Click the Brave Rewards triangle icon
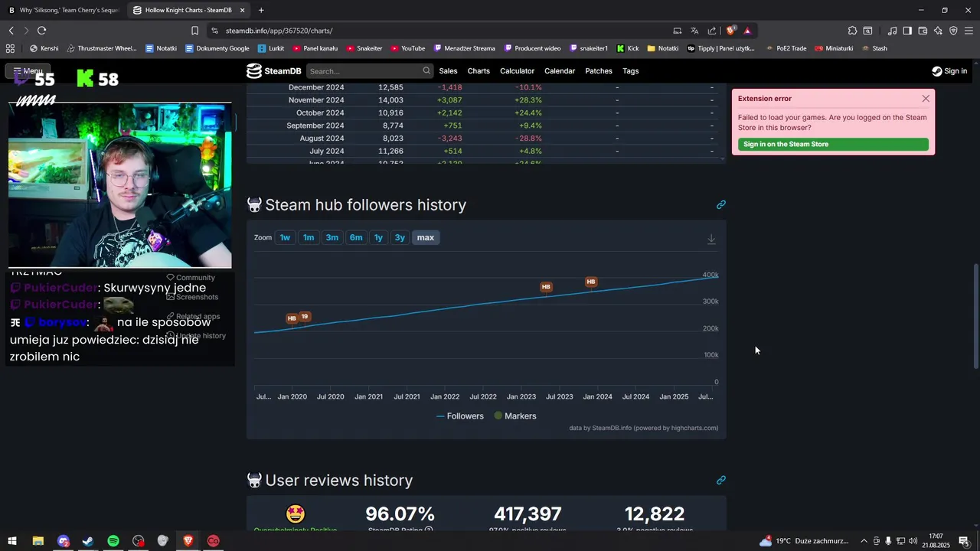The image size is (980, 551). click(747, 31)
